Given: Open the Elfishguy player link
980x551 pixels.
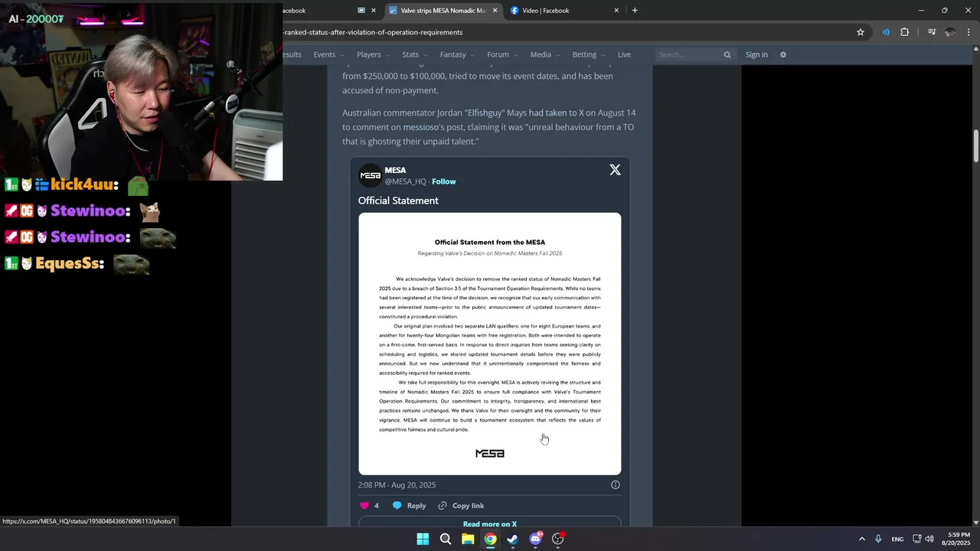Looking at the screenshot, I should [484, 112].
